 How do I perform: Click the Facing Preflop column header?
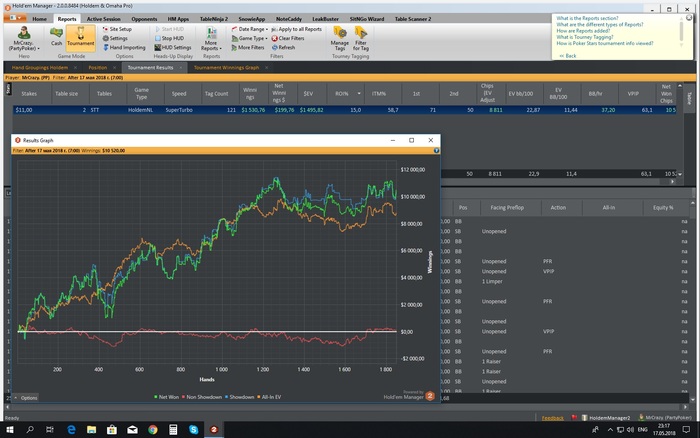pos(507,208)
